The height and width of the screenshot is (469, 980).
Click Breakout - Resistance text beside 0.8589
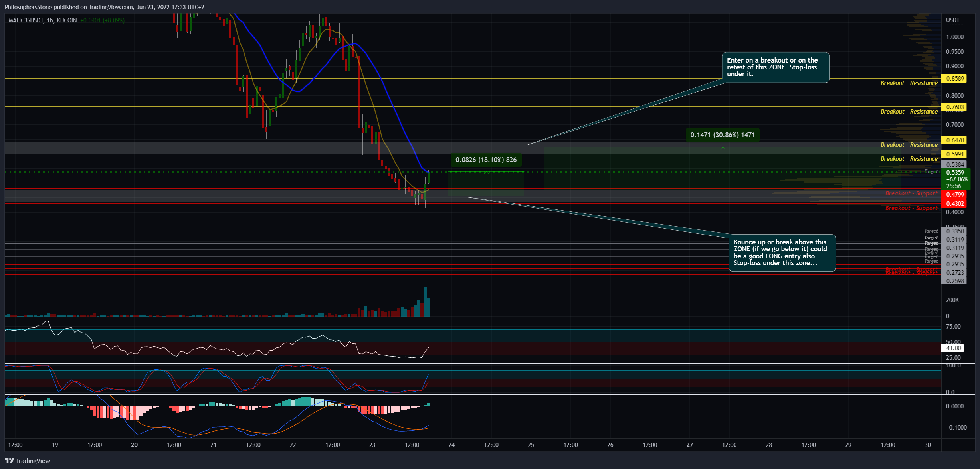[909, 83]
